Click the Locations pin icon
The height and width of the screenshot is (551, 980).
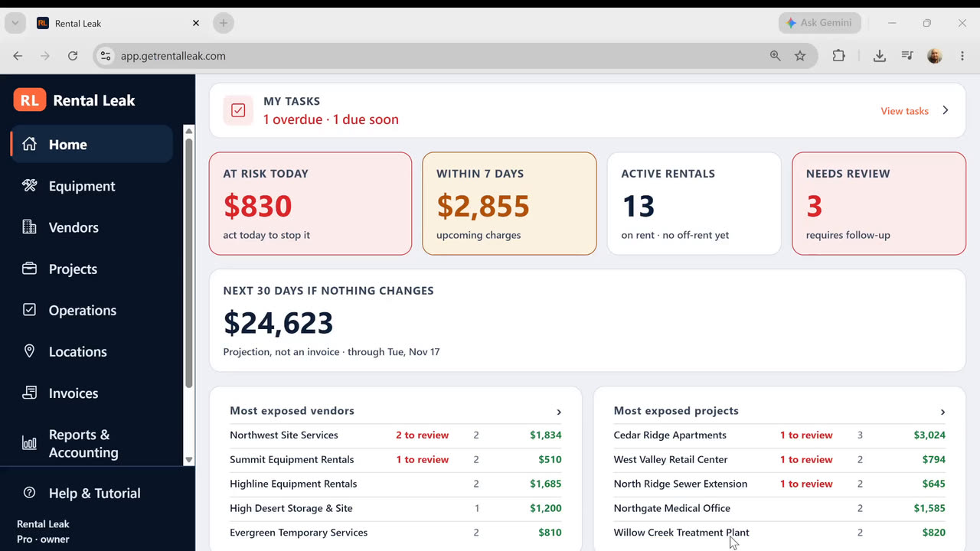(x=29, y=351)
